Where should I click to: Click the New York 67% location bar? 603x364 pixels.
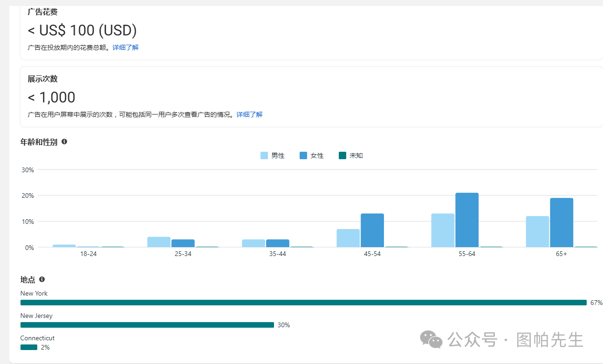point(303,303)
